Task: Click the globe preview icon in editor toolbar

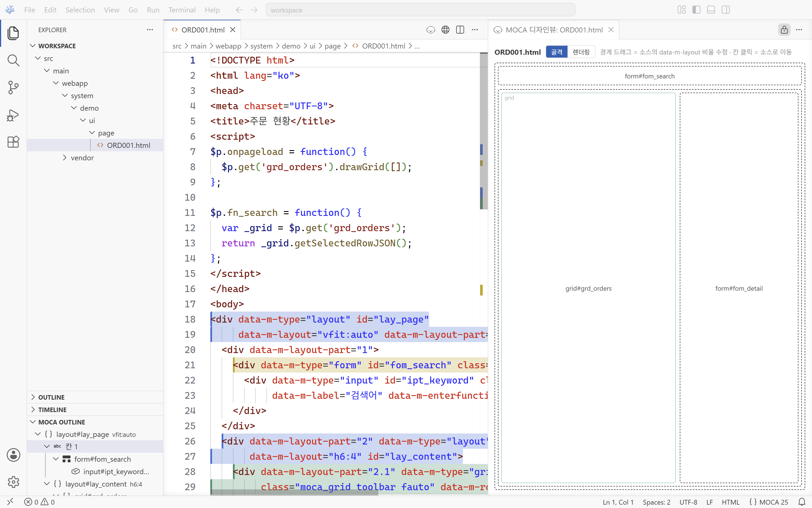Action: coord(445,30)
